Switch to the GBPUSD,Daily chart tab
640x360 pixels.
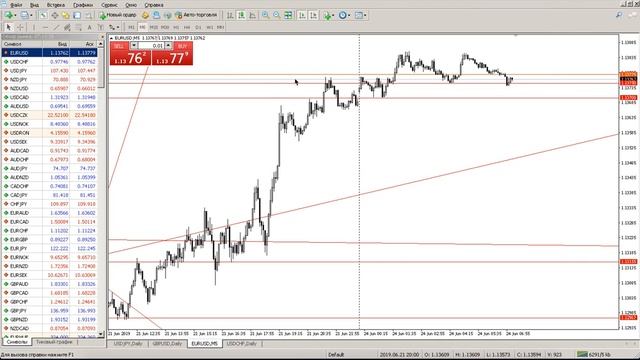point(167,344)
